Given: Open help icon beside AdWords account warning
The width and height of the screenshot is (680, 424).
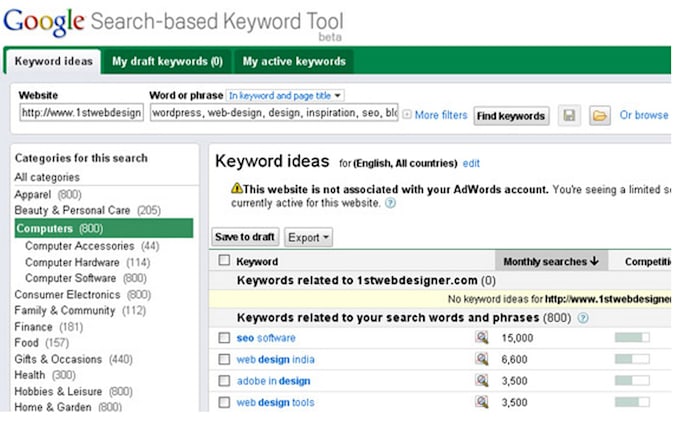Looking at the screenshot, I should coord(390,203).
